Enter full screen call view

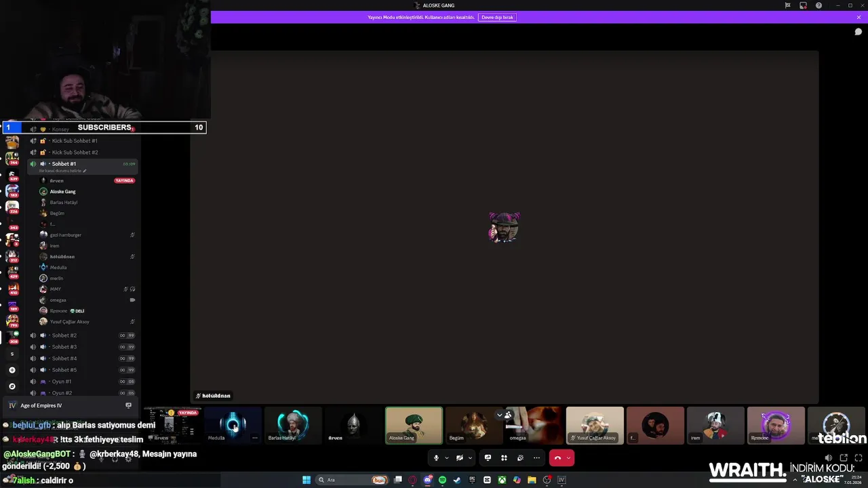(858, 458)
